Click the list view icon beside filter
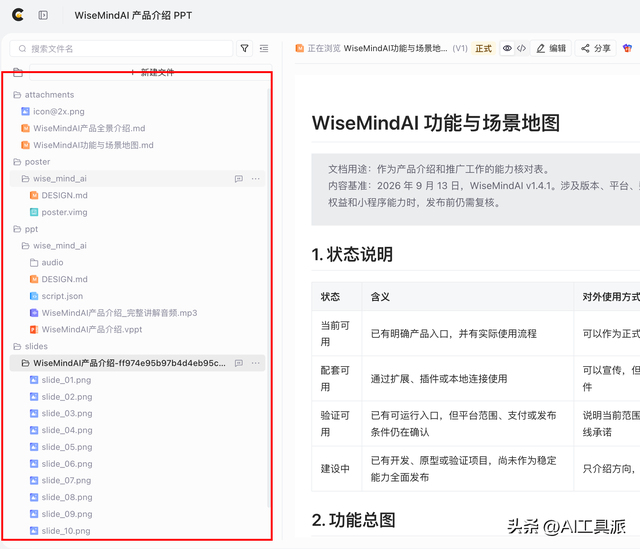This screenshot has height=549, width=640. [264, 49]
